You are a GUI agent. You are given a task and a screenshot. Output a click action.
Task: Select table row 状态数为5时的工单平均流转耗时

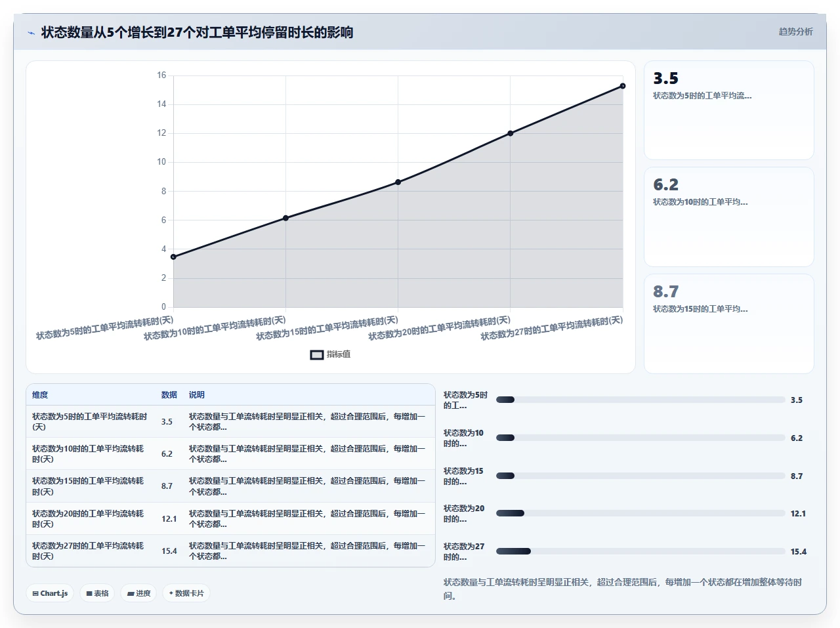pos(230,421)
